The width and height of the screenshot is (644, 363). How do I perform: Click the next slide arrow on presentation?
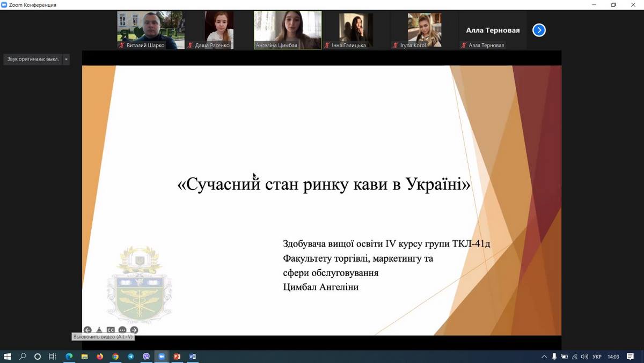[x=134, y=330]
